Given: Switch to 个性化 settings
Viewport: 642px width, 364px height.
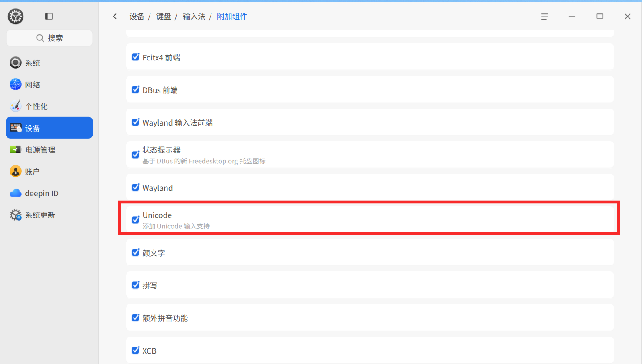Looking at the screenshot, I should pyautogui.click(x=49, y=106).
